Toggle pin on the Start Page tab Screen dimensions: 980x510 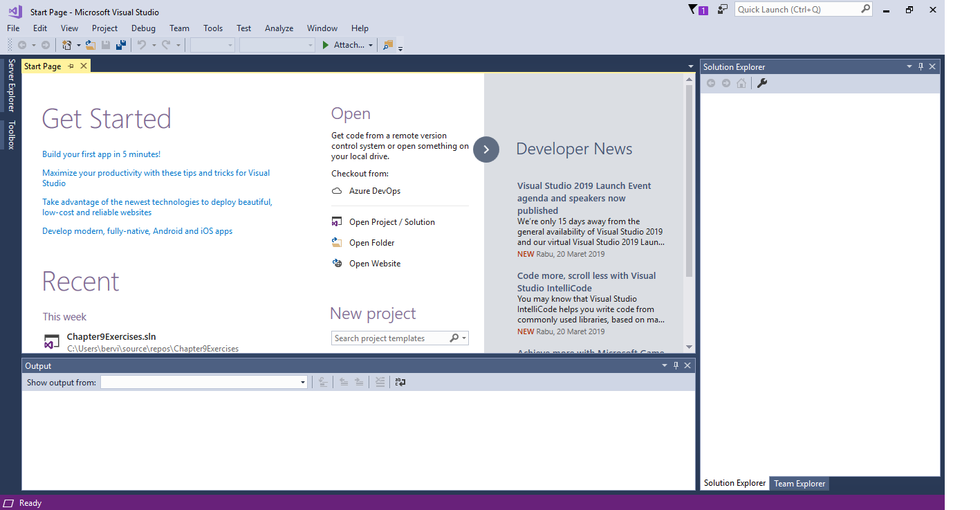coord(71,66)
